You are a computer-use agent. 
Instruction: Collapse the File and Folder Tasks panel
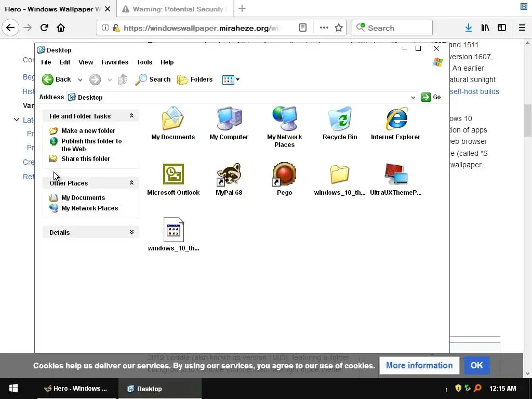pyautogui.click(x=131, y=116)
